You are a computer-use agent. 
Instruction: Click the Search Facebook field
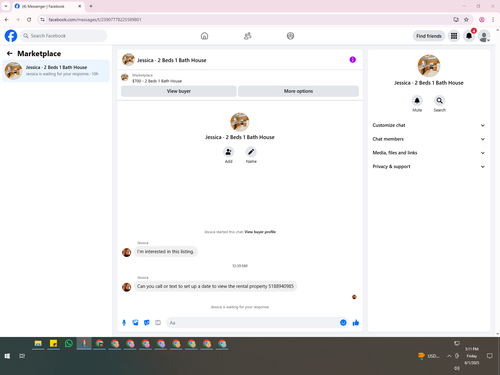click(64, 36)
